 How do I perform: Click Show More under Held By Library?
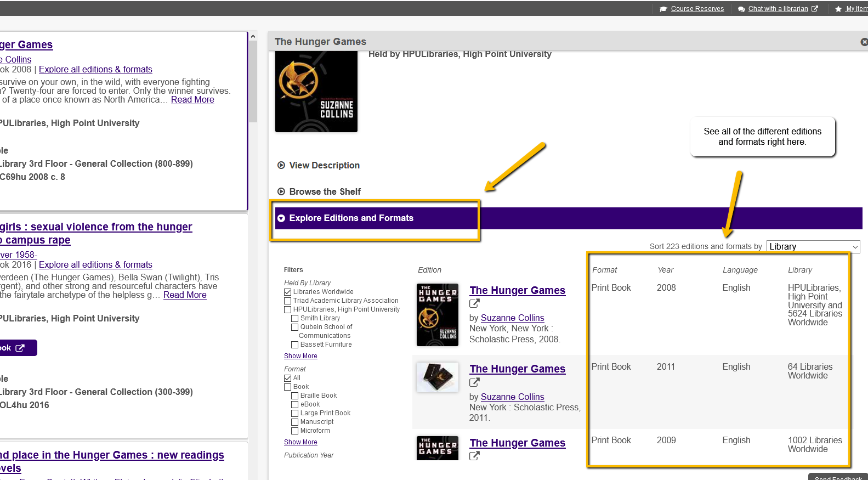300,356
